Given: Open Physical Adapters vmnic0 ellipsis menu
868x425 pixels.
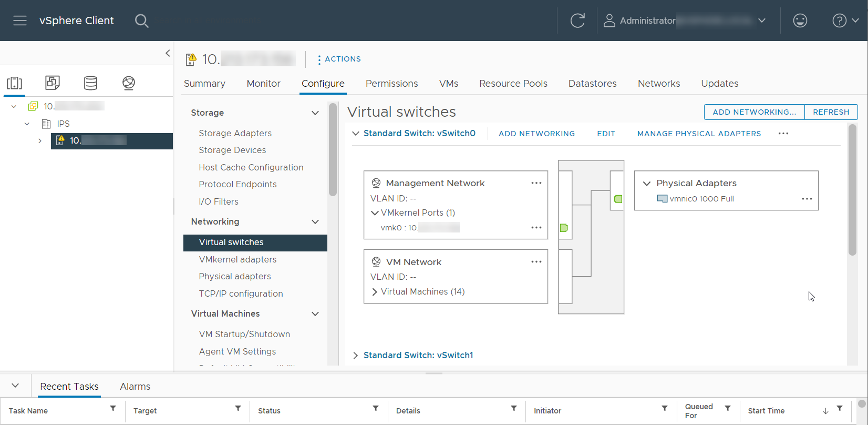Looking at the screenshot, I should 807,199.
